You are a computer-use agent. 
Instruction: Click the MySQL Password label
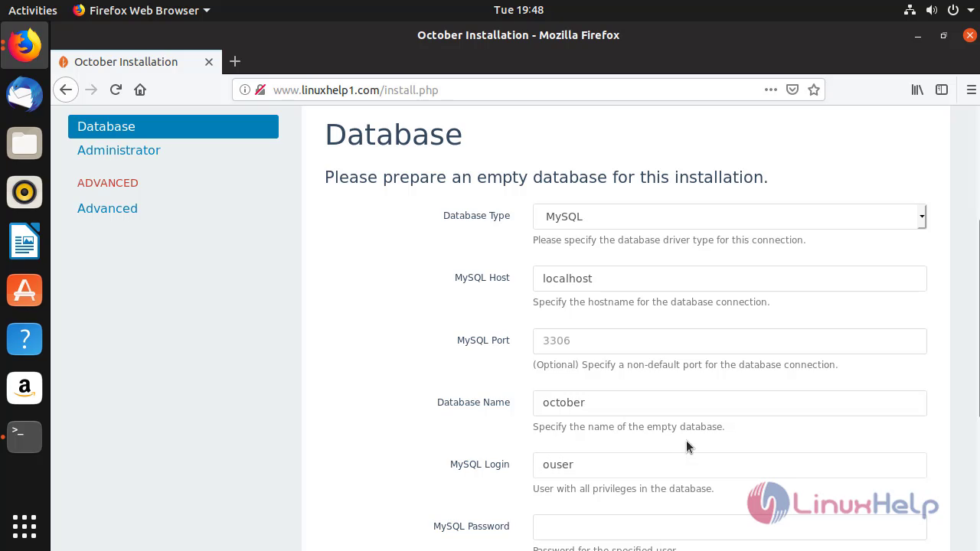pyautogui.click(x=472, y=527)
